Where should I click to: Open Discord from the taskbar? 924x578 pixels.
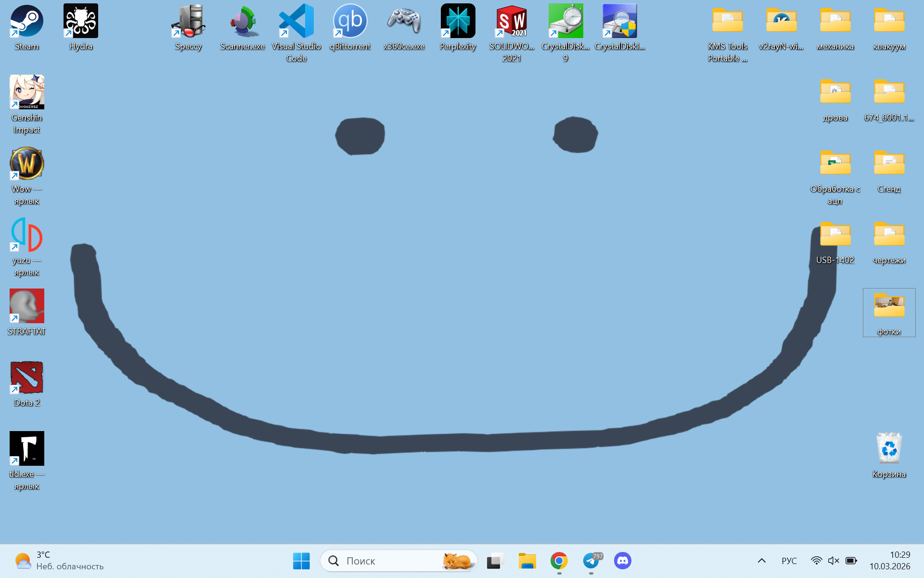623,561
